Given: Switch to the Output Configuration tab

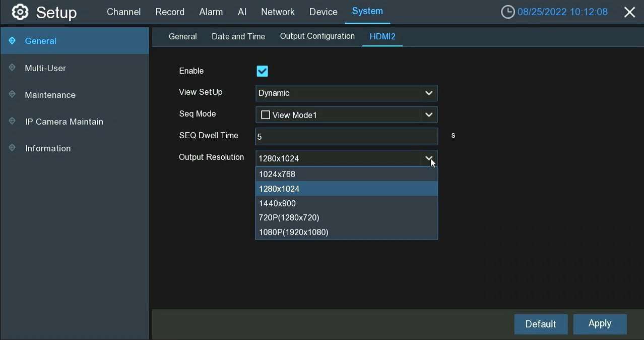Looking at the screenshot, I should pyautogui.click(x=317, y=36).
